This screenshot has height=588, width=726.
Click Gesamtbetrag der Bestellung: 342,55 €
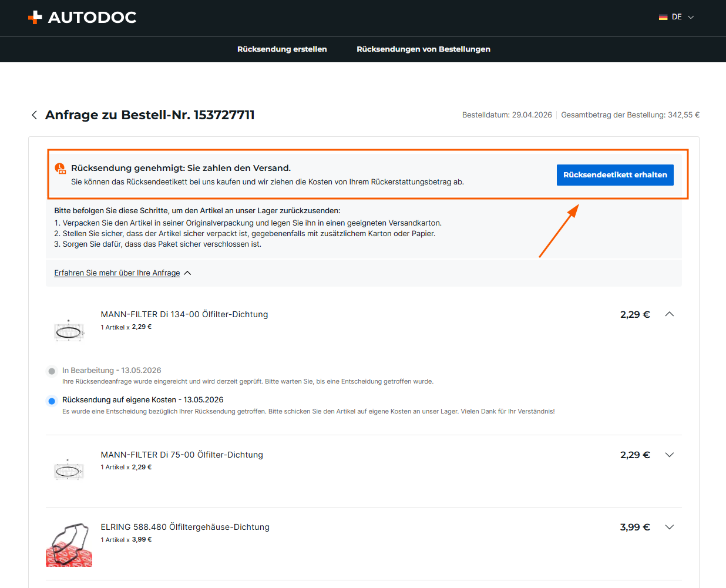[630, 115]
